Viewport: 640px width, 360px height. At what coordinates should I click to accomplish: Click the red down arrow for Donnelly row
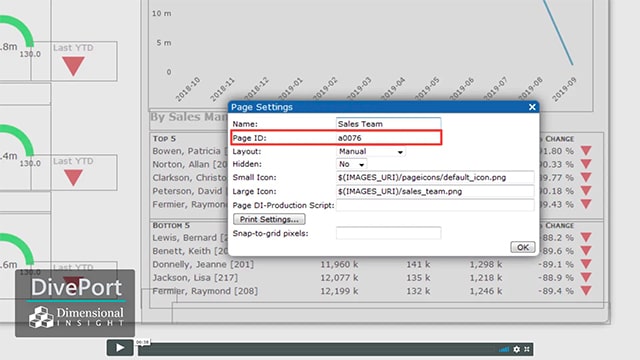coord(586,264)
